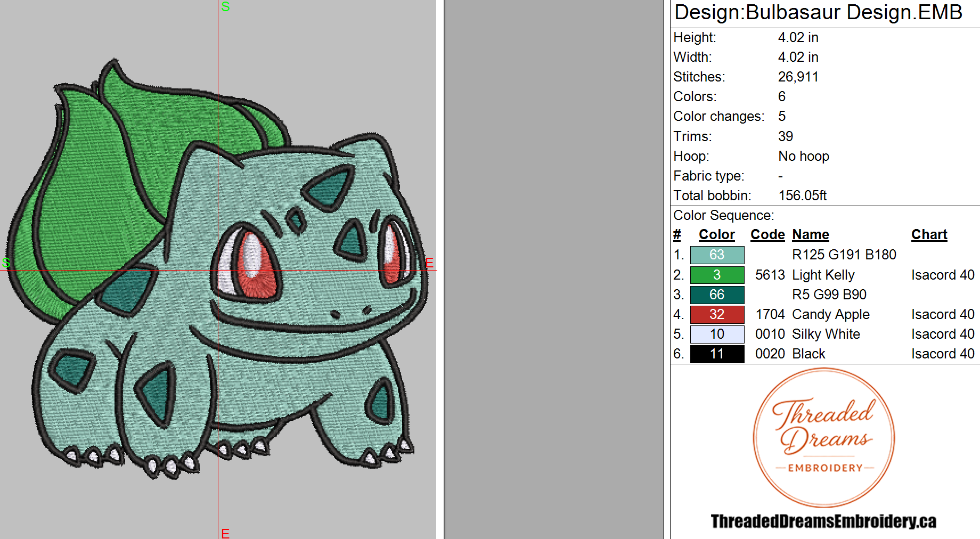Click thread code 1704
This screenshot has height=539, width=980.
coord(770,314)
